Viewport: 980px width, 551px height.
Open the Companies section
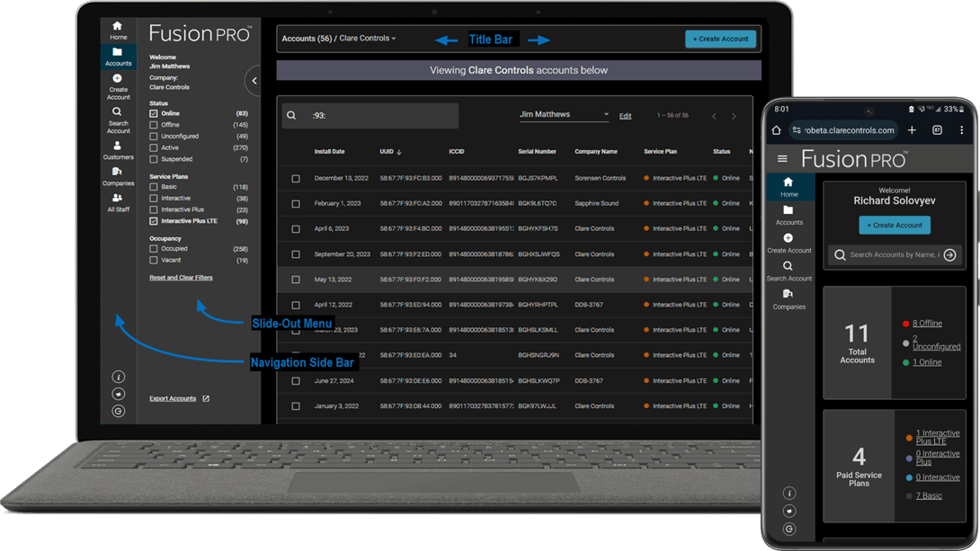[118, 178]
